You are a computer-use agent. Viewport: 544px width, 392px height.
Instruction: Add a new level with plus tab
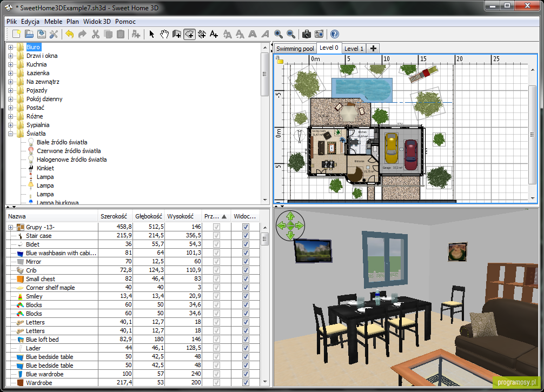pyautogui.click(x=373, y=49)
